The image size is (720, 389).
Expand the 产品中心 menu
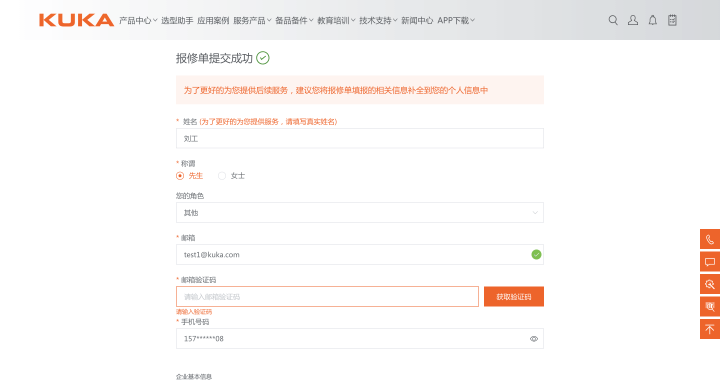(138, 20)
